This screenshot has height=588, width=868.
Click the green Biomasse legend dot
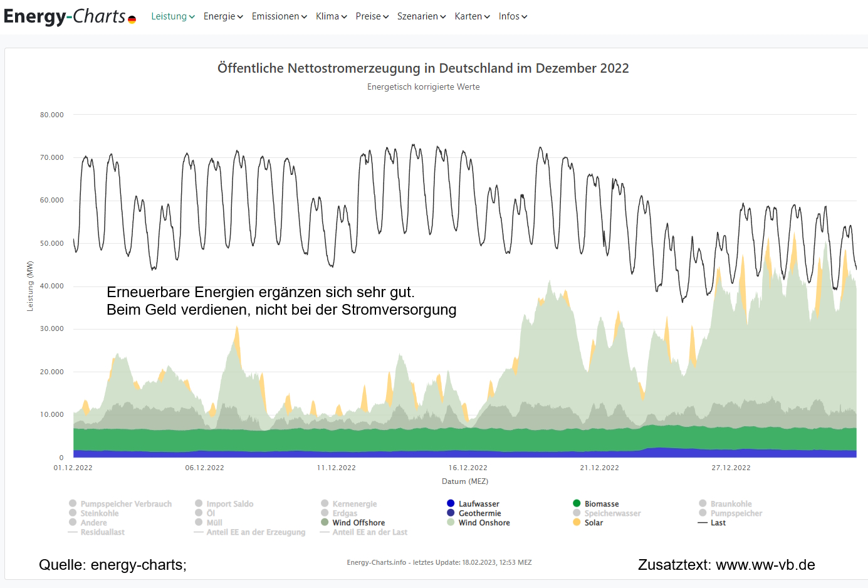click(x=577, y=503)
